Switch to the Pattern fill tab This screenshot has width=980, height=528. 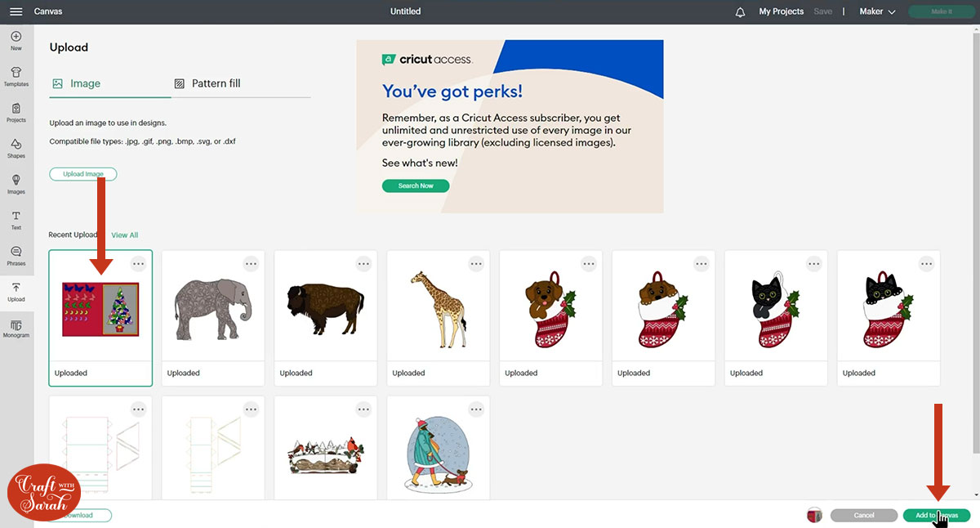(207, 83)
